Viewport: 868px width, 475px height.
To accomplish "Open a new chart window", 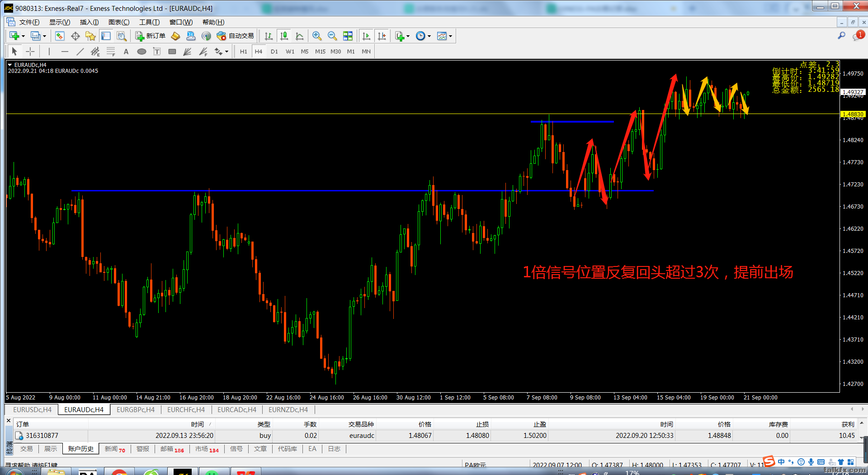I will coord(14,36).
